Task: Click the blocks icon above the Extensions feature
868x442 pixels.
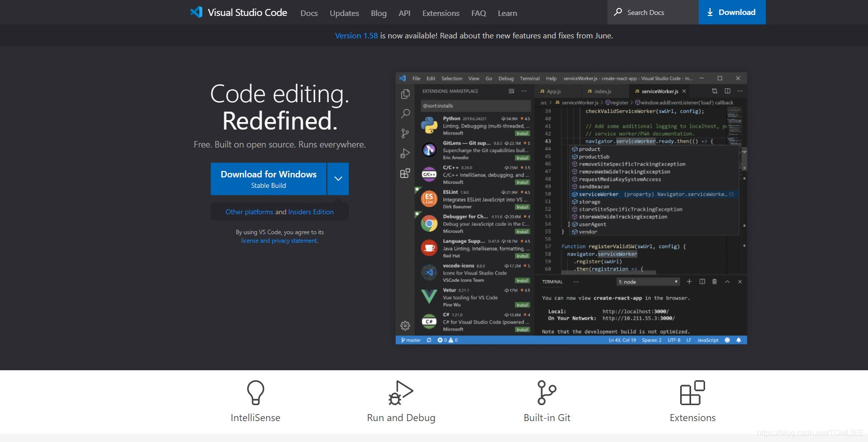Action: point(693,393)
